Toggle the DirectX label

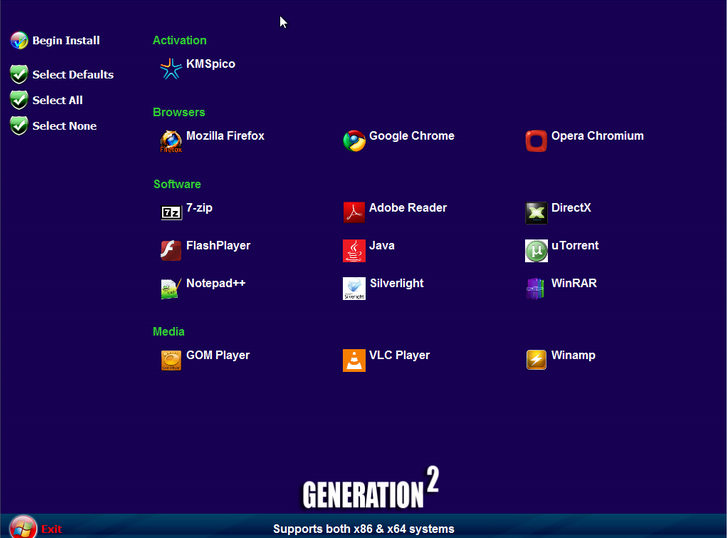point(571,208)
